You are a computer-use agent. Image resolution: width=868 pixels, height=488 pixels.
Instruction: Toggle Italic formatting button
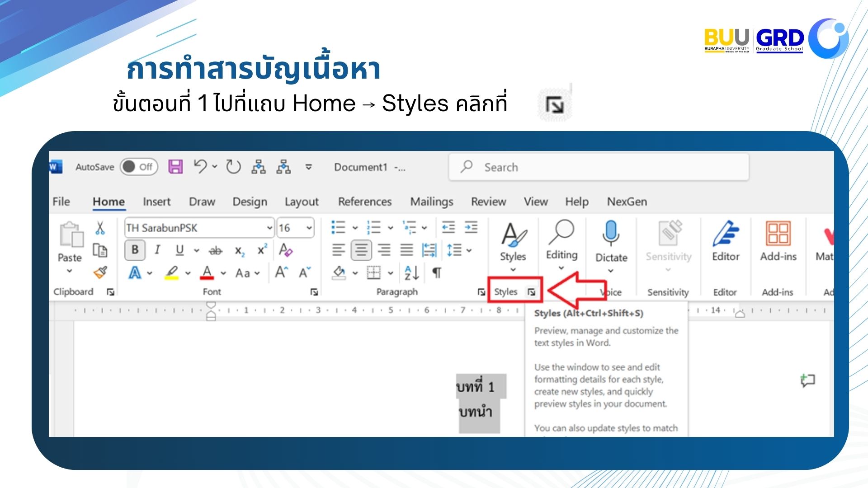tap(157, 250)
